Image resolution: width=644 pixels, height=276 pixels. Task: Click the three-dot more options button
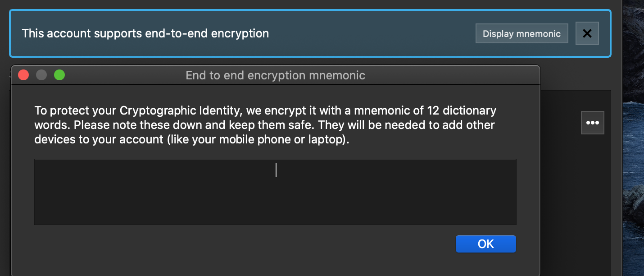click(593, 122)
